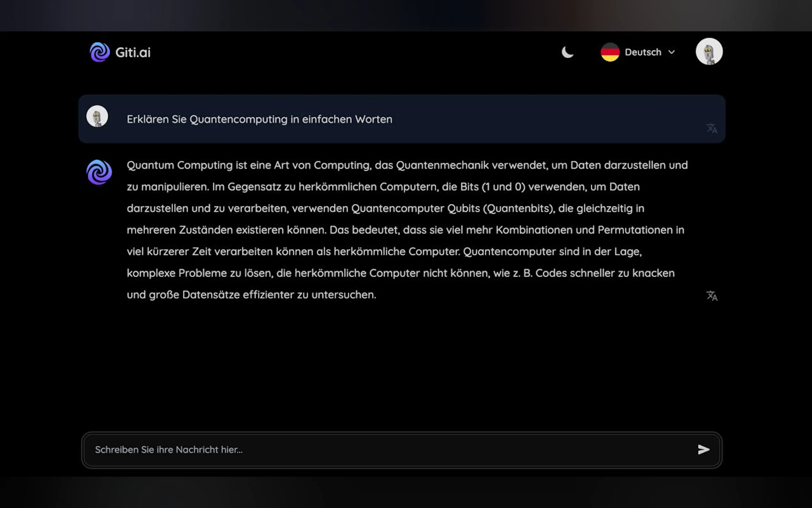The height and width of the screenshot is (508, 812).
Task: Click the 'Erklären Sie Quantencomputing' question text
Action: [259, 119]
